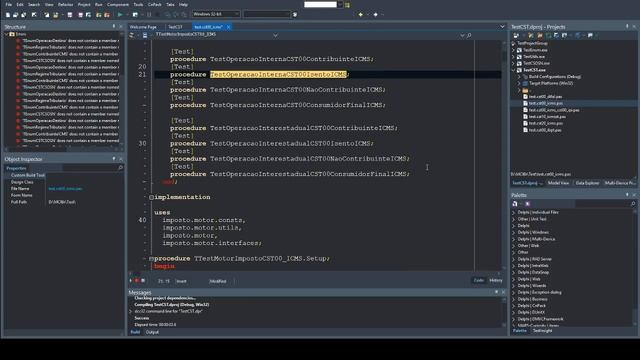This screenshot has height=360, width=640.
Task: Open the Refactor menu
Action: point(65,4)
